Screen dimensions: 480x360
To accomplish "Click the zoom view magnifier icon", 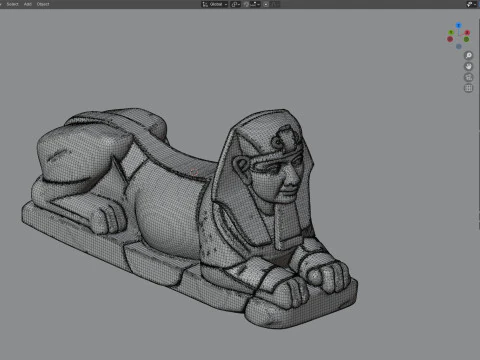I will click(469, 55).
